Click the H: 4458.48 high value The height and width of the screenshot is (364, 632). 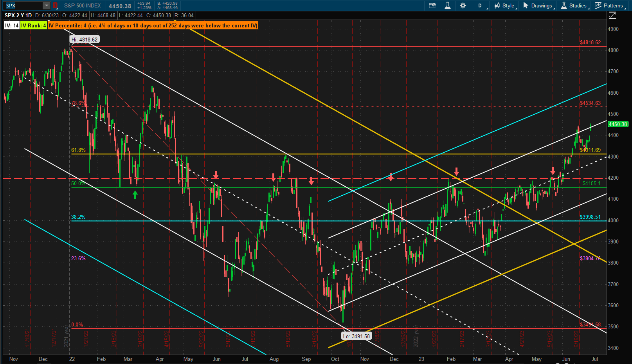(x=103, y=15)
